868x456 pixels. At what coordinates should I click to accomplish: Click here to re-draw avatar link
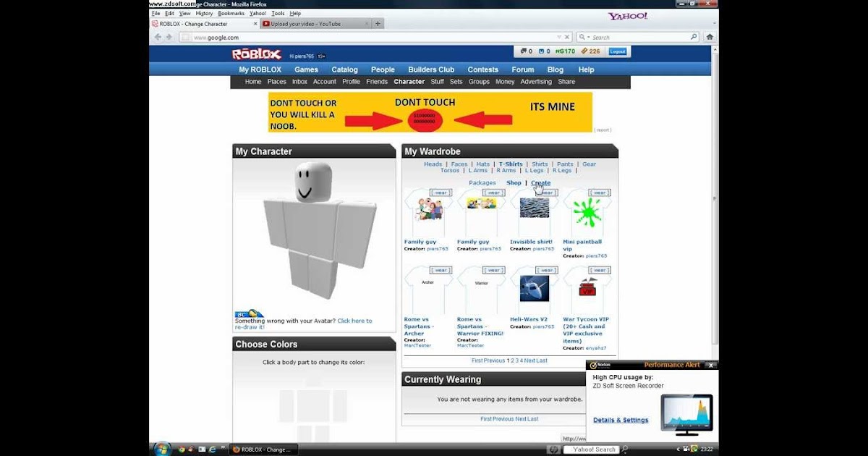tap(304, 324)
